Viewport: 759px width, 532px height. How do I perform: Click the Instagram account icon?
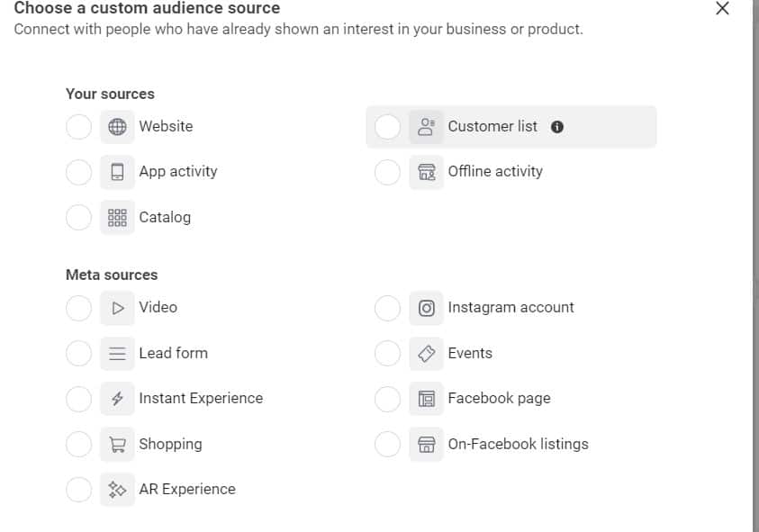(426, 308)
